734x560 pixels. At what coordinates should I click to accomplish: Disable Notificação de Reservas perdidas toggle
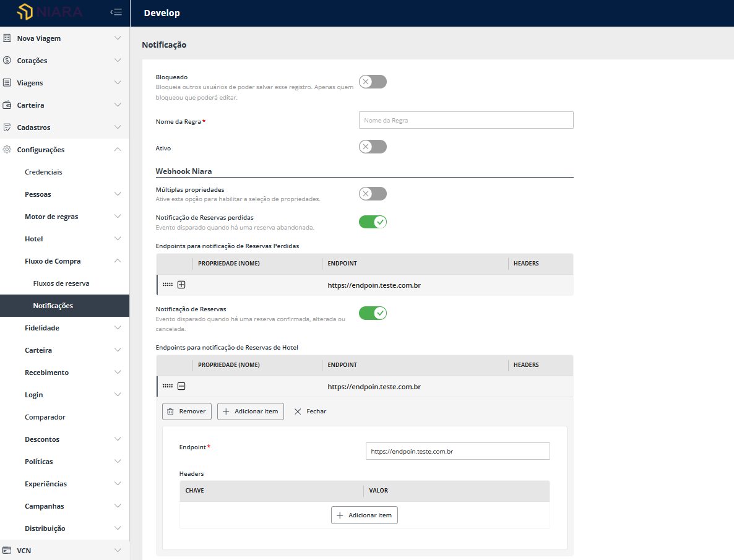[372, 222]
